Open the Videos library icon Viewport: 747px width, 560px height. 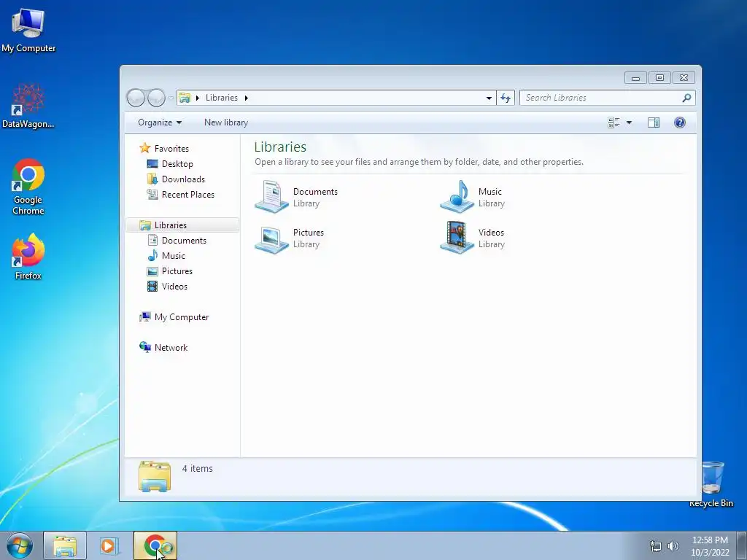[x=457, y=238]
